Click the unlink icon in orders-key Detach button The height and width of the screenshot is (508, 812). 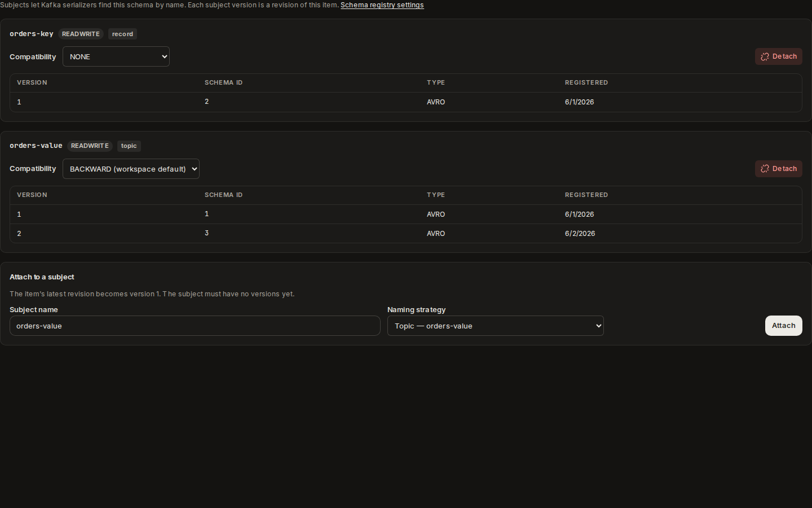pyautogui.click(x=765, y=56)
